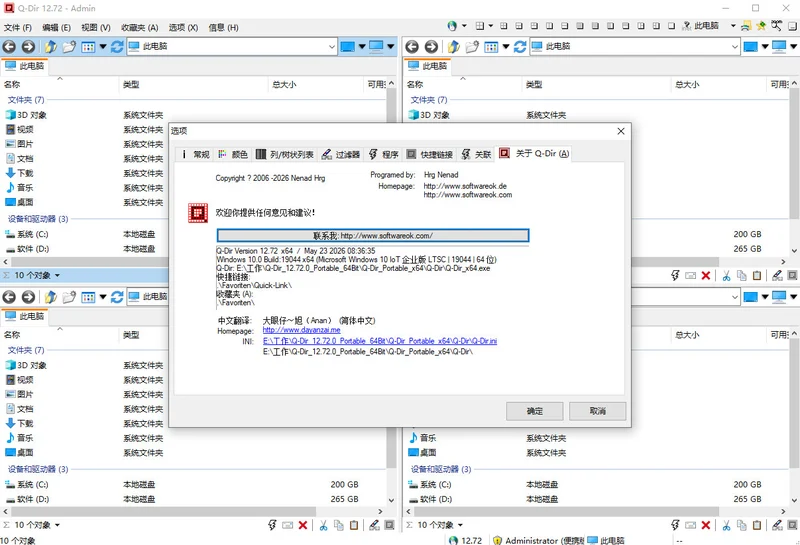800x545 pixels.
Task: Go back in the bottom-left pane
Action: coord(9,297)
